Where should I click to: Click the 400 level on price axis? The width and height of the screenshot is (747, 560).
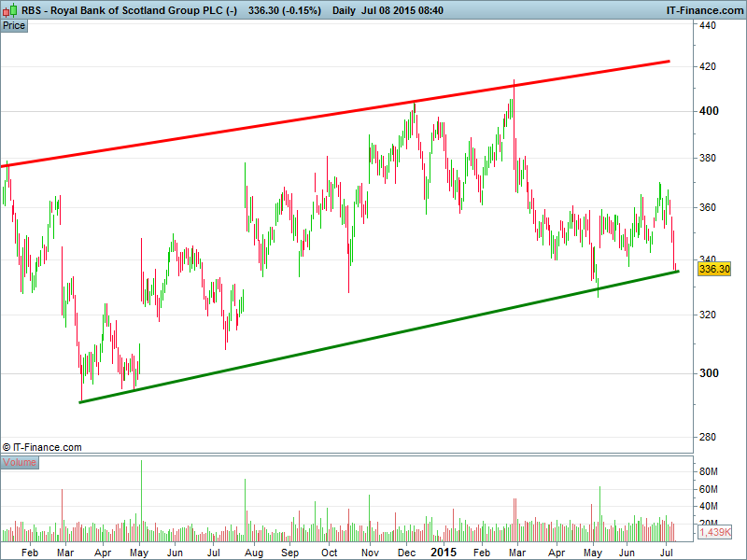(708, 111)
